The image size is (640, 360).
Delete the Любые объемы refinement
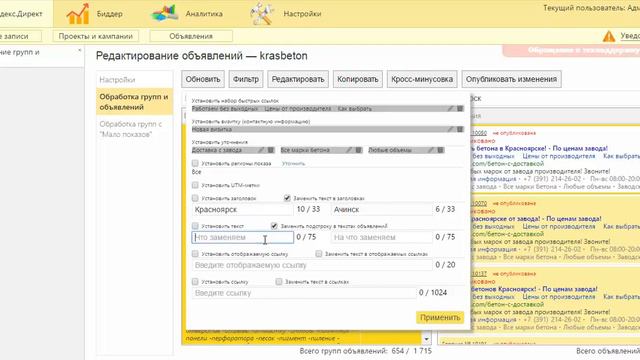tap(440, 150)
